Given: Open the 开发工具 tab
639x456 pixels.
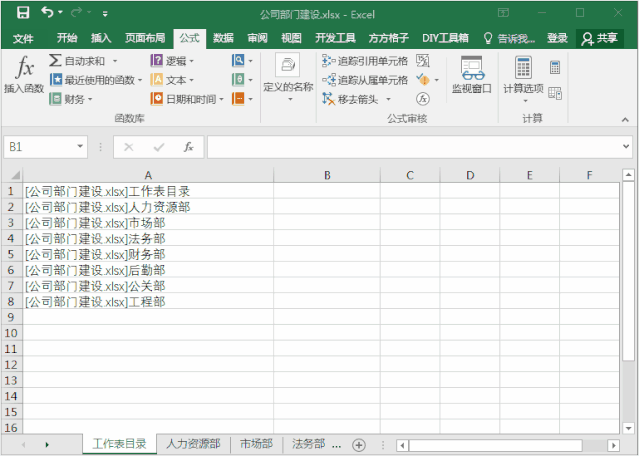Looking at the screenshot, I should point(335,38).
